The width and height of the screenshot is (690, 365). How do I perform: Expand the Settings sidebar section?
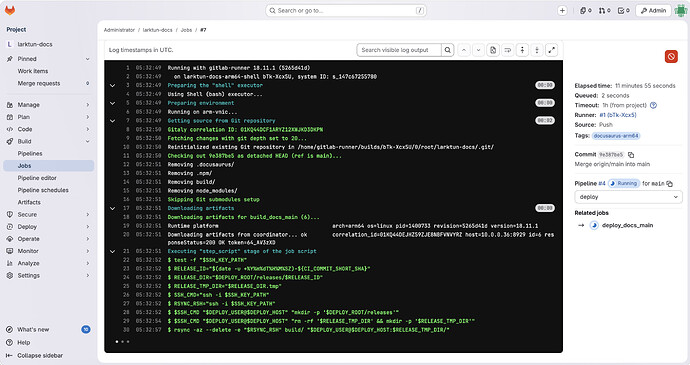coord(48,275)
